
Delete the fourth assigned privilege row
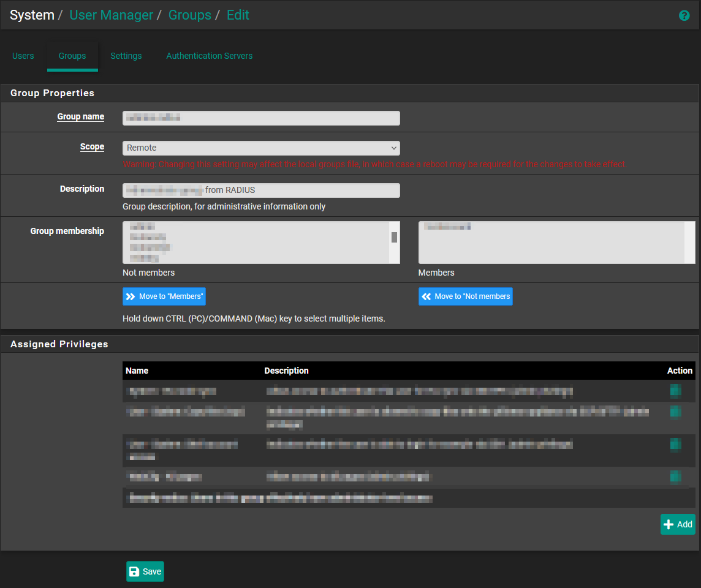pyautogui.click(x=675, y=477)
